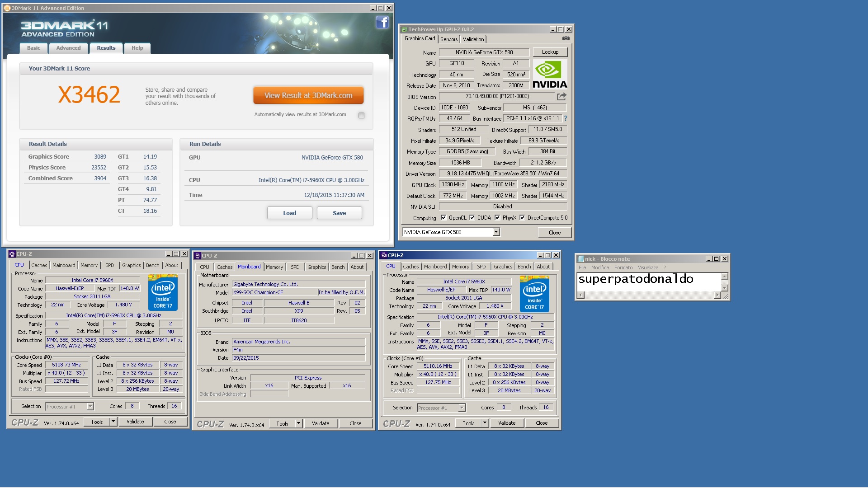Click BIOS date 09/22/2015 field

click(298, 358)
